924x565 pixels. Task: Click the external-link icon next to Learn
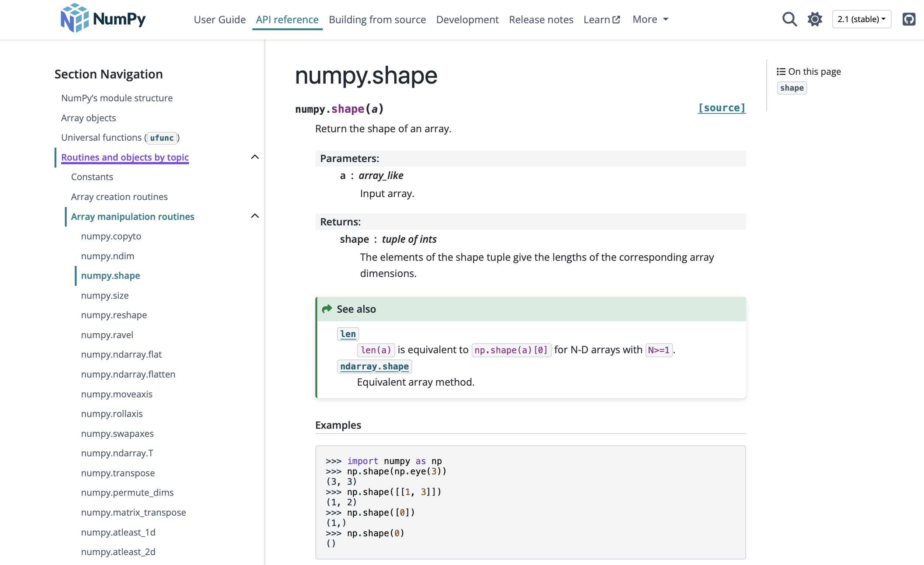616,20
